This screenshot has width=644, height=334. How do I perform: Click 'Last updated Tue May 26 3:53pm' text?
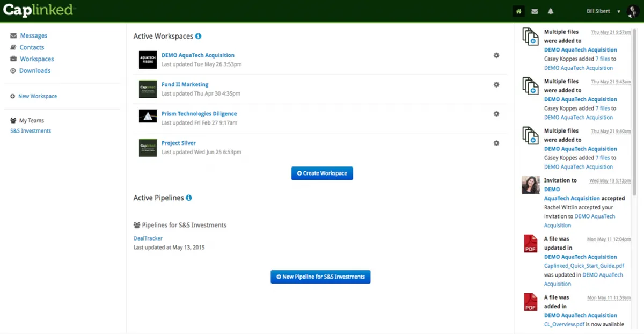pos(201,64)
